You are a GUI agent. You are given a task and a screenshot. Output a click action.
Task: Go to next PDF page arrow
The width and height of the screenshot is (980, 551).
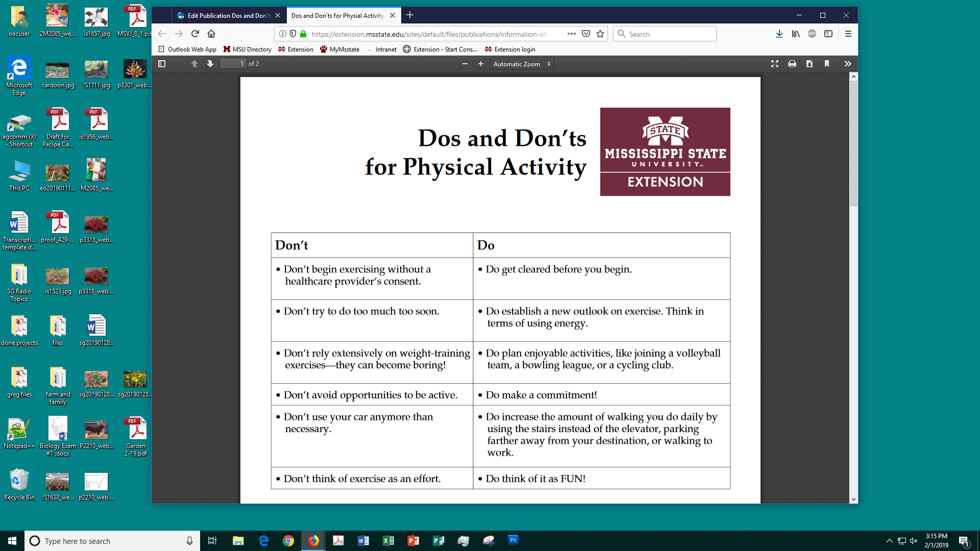[x=210, y=64]
